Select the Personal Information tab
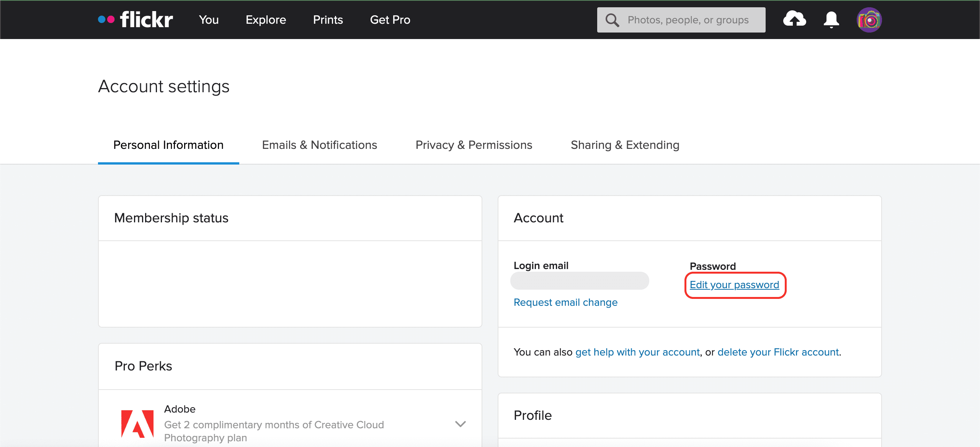Viewport: 980px width, 447px height. coord(168,145)
